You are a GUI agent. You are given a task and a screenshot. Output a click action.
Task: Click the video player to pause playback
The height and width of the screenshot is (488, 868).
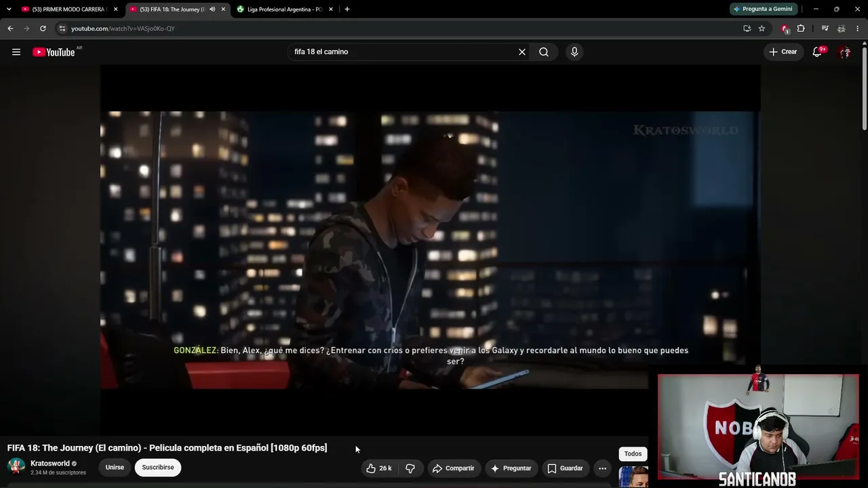(x=430, y=250)
